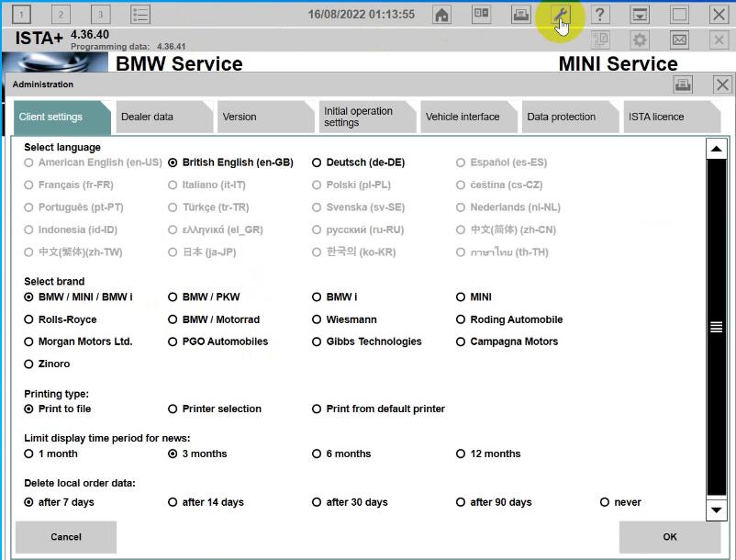736x560 pixels.
Task: Click the ISTA+ application title
Action: 39,39
